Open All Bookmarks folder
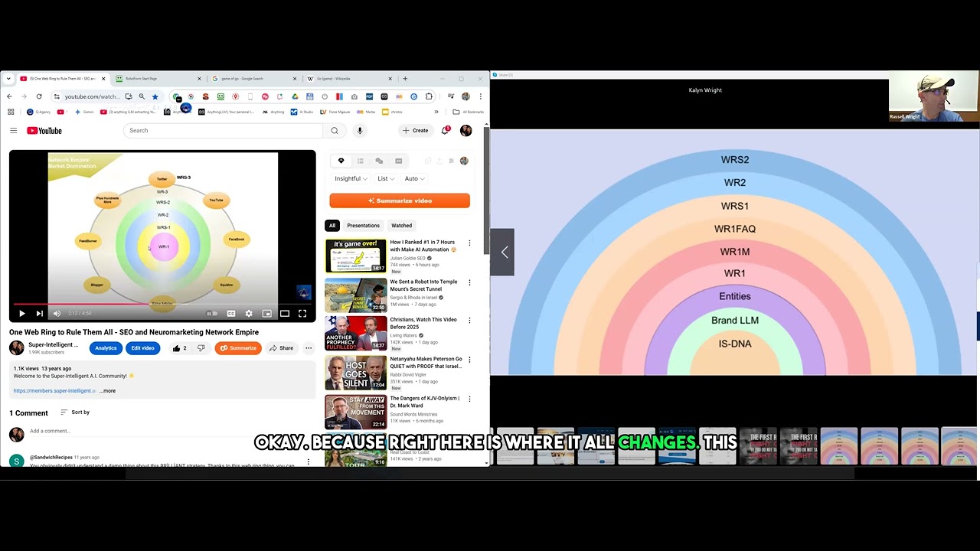Image resolution: width=980 pixels, height=551 pixels. [x=469, y=112]
